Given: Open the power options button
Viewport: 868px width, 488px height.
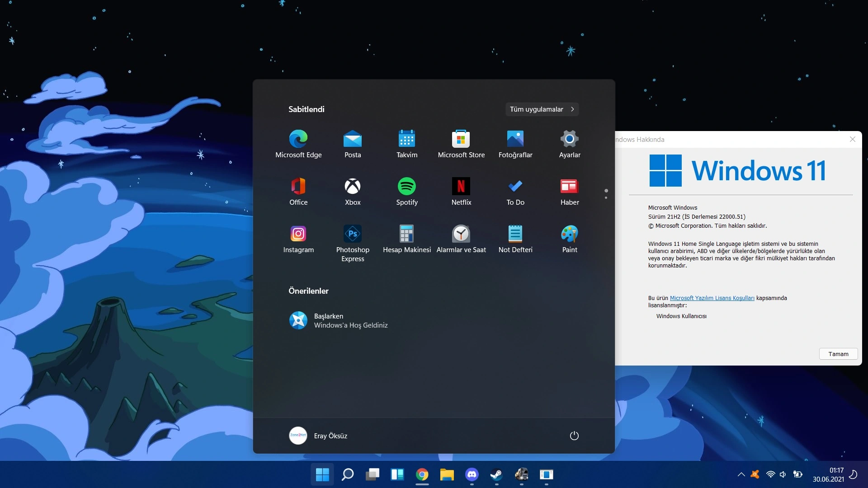Looking at the screenshot, I should pyautogui.click(x=574, y=436).
